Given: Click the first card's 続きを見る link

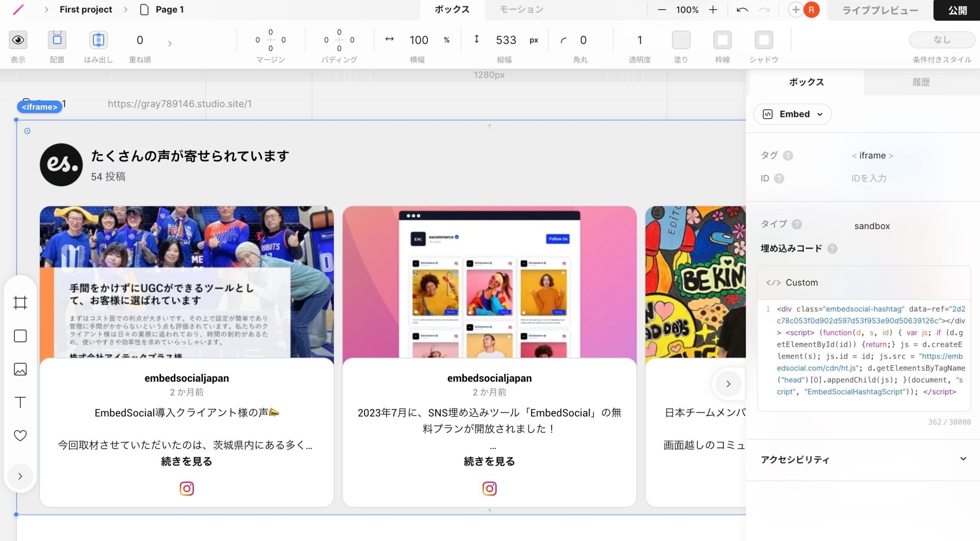Looking at the screenshot, I should [x=187, y=461].
